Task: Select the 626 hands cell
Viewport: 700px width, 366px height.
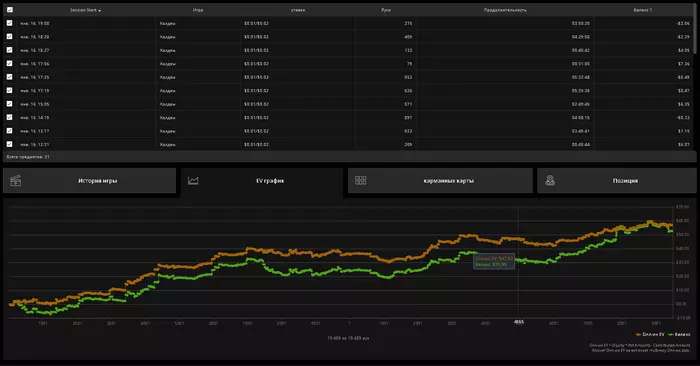Action: (408, 91)
